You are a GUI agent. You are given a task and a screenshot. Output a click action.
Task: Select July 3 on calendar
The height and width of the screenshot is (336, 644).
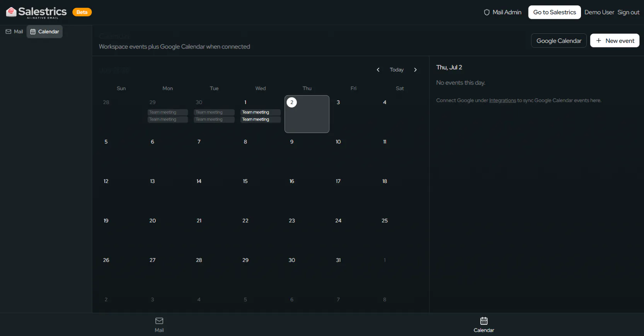pyautogui.click(x=353, y=114)
